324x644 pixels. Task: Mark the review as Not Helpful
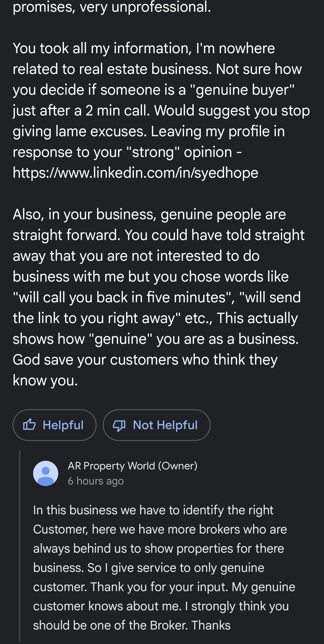point(157,425)
